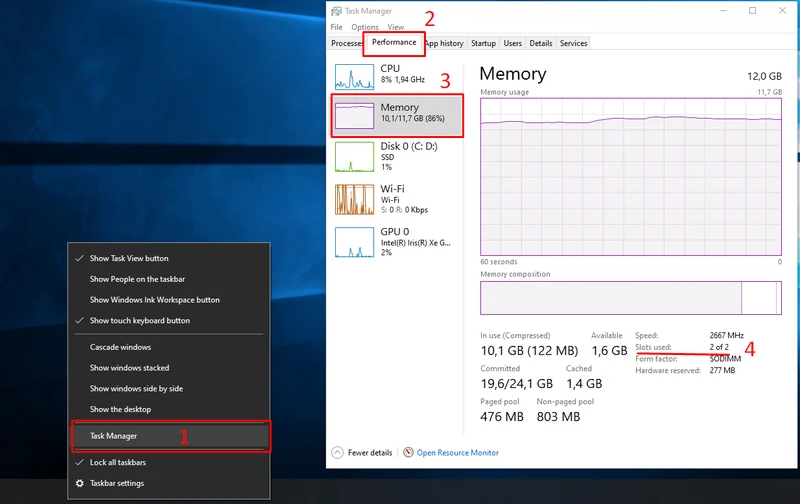Image resolution: width=800 pixels, height=504 pixels.
Task: Click the '60 seconds' label under the graph
Action: tap(498, 262)
